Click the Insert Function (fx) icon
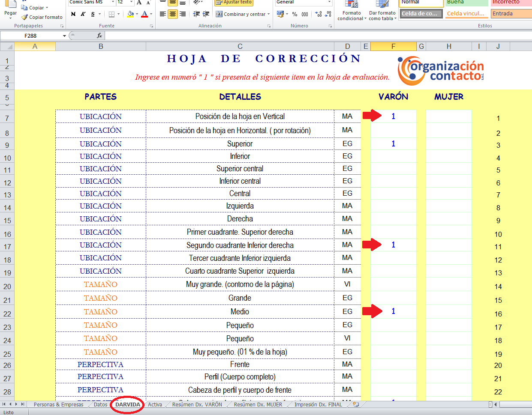The image size is (532, 415). pos(100,36)
